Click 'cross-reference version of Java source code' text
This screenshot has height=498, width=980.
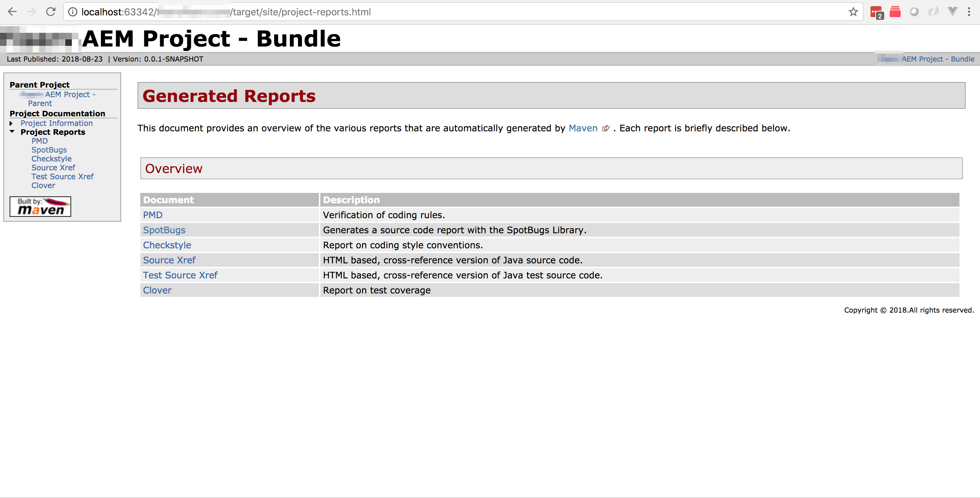point(482,260)
